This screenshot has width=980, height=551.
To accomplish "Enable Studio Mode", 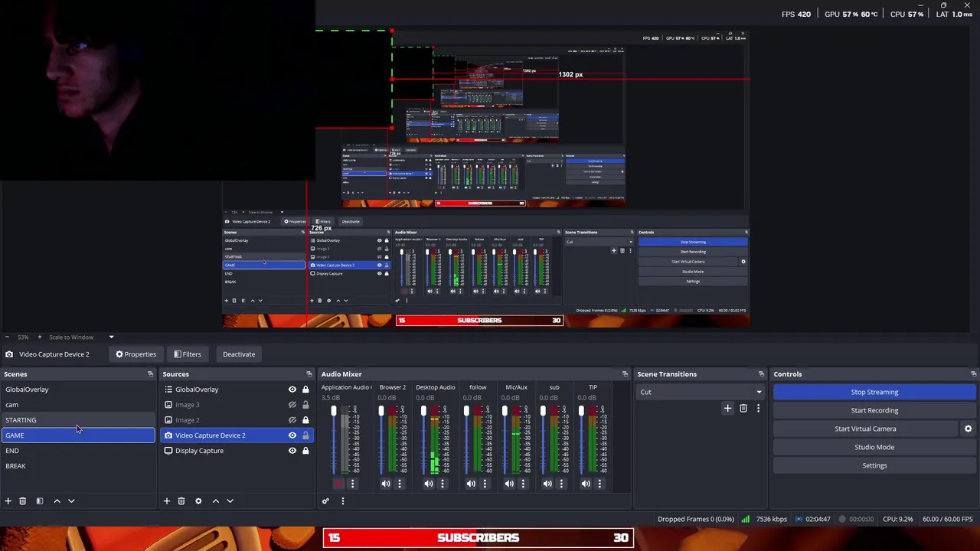I will pyautogui.click(x=874, y=447).
